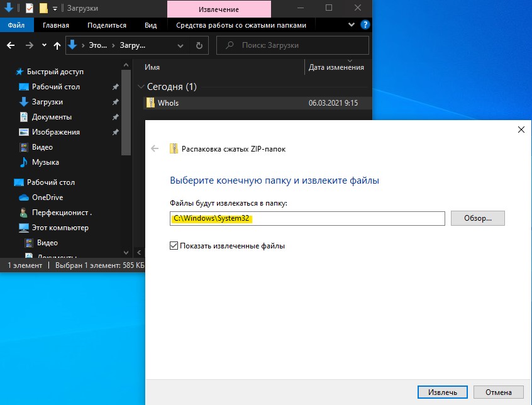The image size is (532, 405).
Task: Click navigation pane scroll up arrow
Action: pos(126,65)
